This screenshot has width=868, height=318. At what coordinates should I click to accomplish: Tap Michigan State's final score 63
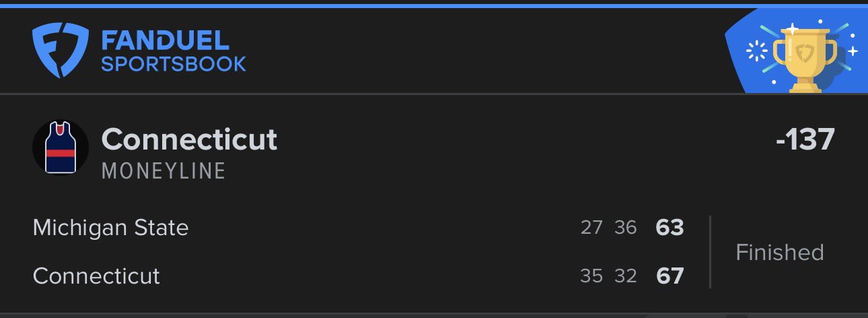(670, 228)
